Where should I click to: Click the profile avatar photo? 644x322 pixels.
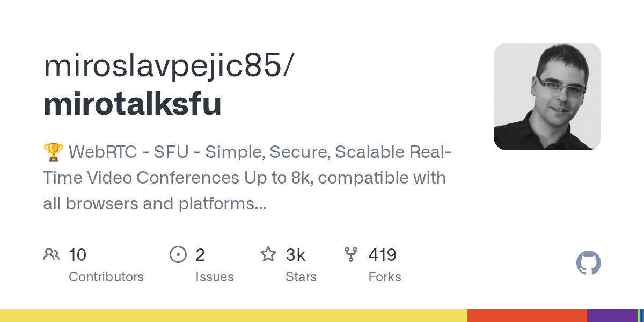[547, 97]
